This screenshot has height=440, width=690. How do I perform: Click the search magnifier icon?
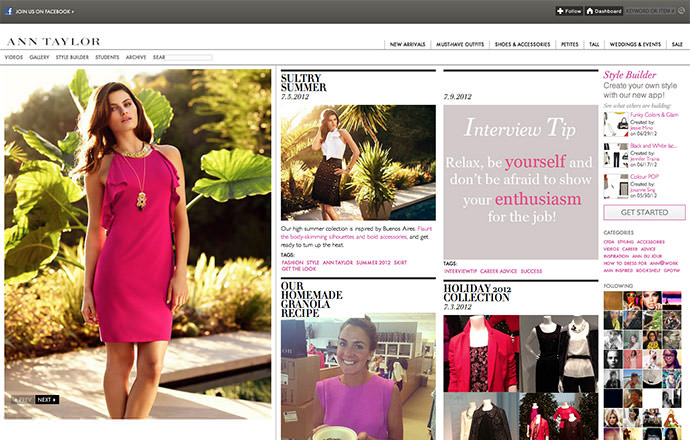682,11
